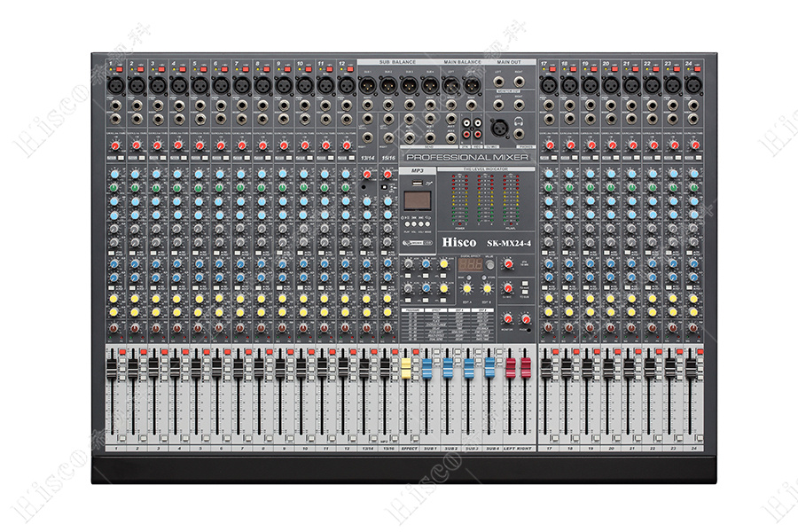Click the MP3 player USB port
The image size is (798, 532).
[416, 183]
